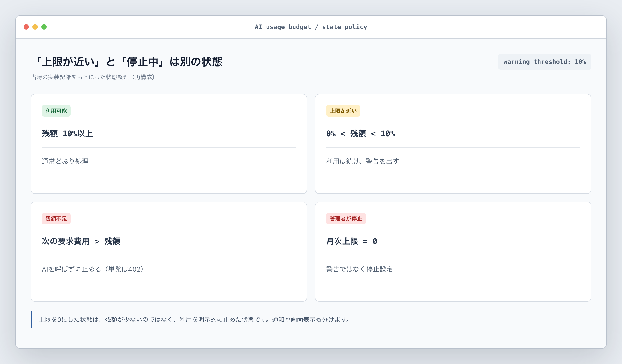Screen dimensions: 622x364
Task: Click the red 管理者が停止 status badge
Action: pos(346,218)
